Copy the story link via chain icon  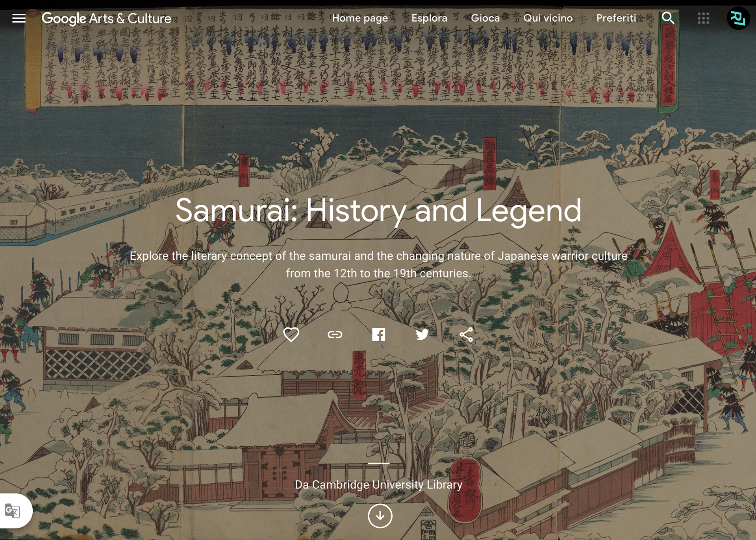point(335,335)
